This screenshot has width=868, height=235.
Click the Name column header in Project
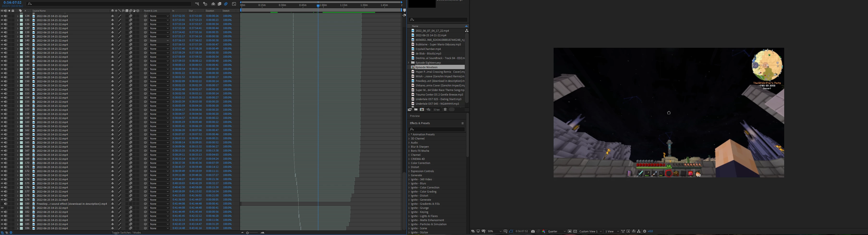415,26
